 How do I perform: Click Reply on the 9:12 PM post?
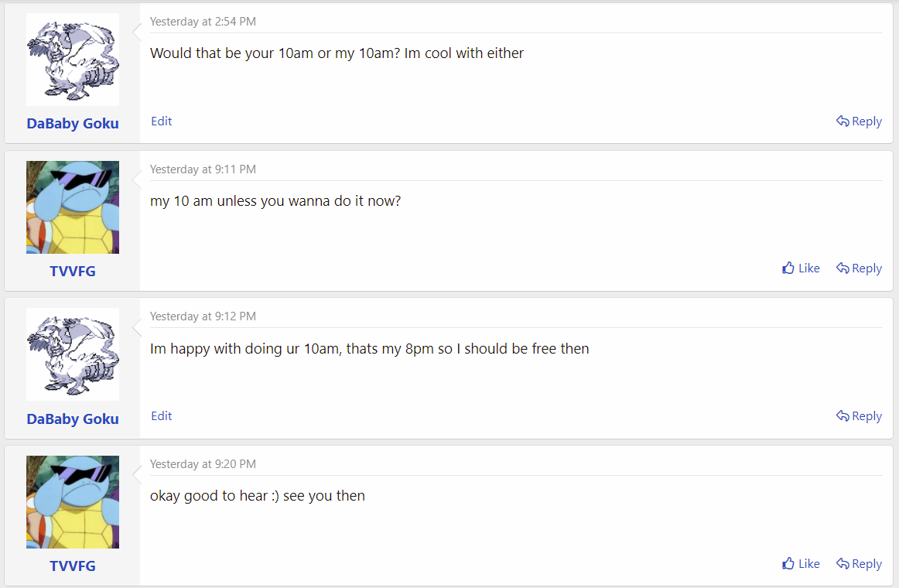[x=859, y=416]
